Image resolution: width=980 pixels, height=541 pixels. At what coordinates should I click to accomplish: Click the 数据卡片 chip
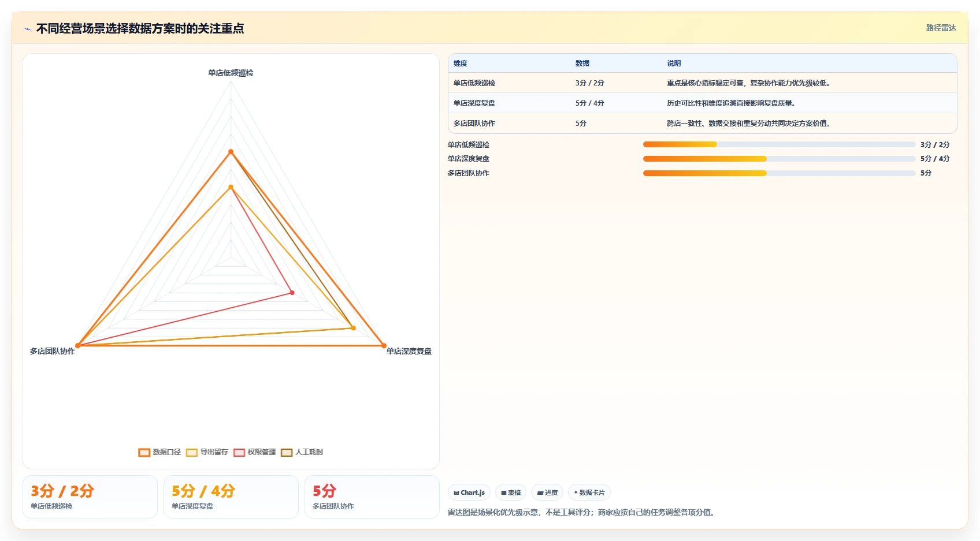[x=589, y=493]
